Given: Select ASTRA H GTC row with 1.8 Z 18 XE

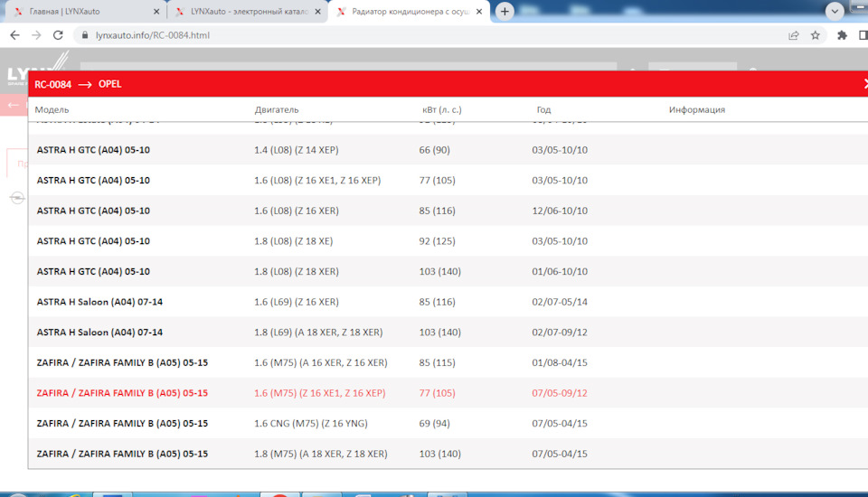Looking at the screenshot, I should (448, 240).
